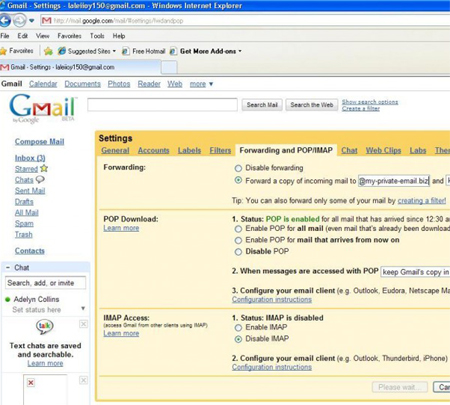Select Enable IMAP radio button
Image resolution: width=450 pixels, height=405 pixels.
point(238,328)
